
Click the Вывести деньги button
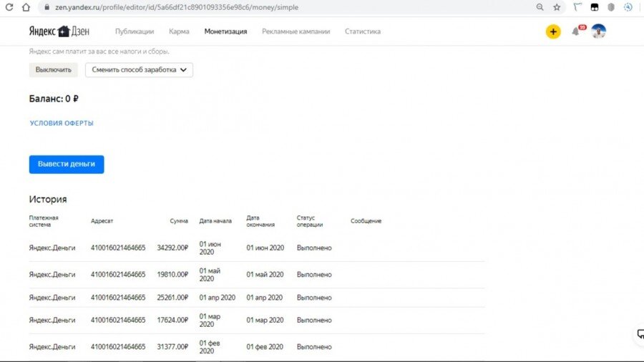(67, 164)
